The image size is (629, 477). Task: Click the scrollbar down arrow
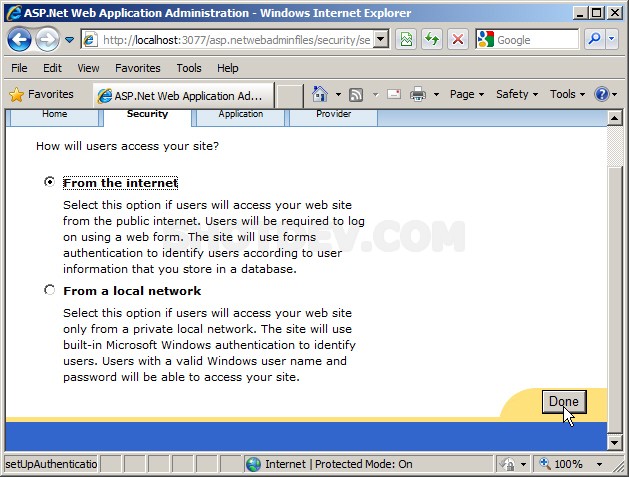click(x=615, y=443)
